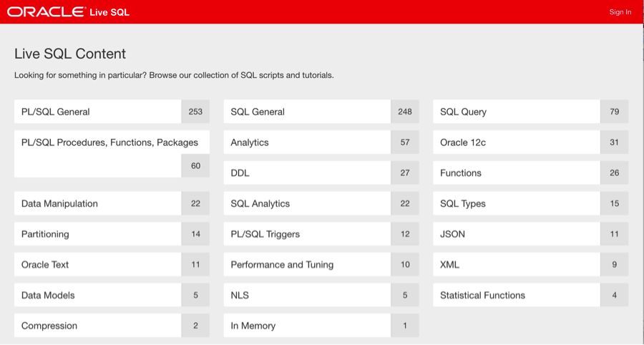Open the Functions category

[516, 173]
